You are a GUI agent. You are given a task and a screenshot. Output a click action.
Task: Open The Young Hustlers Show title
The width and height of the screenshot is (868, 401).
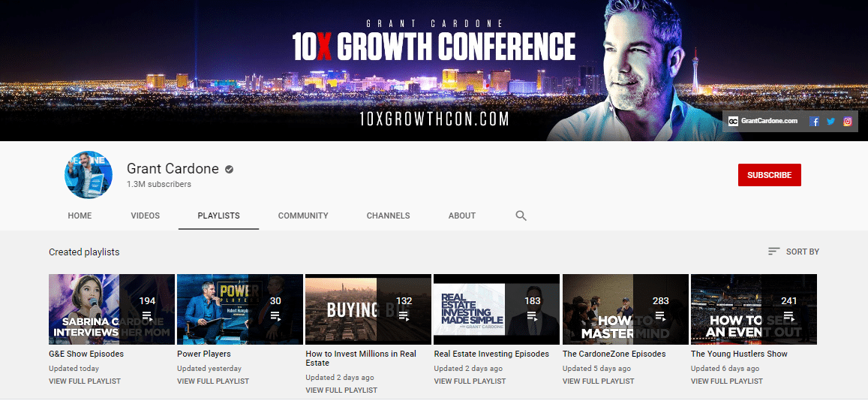tap(739, 354)
